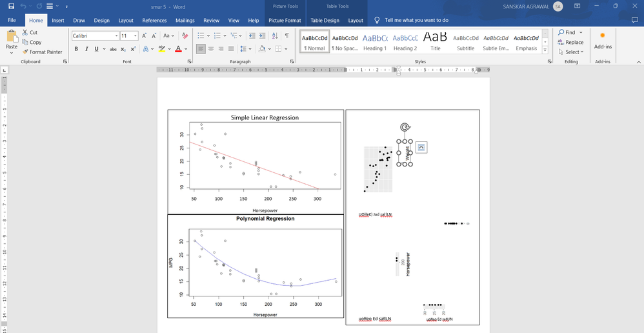Expand the numbering list dropdown arrow
This screenshot has height=333, width=644.
tap(225, 35)
